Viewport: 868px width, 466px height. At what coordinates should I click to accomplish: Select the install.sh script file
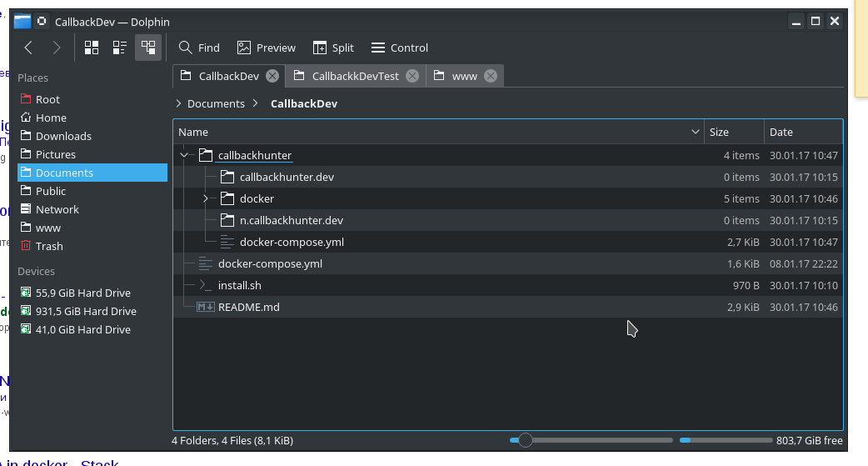pos(240,285)
